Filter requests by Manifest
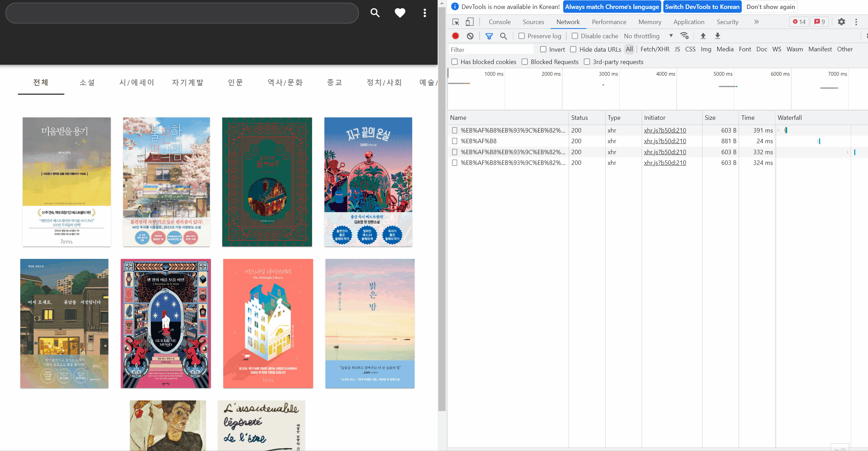 pyautogui.click(x=820, y=49)
